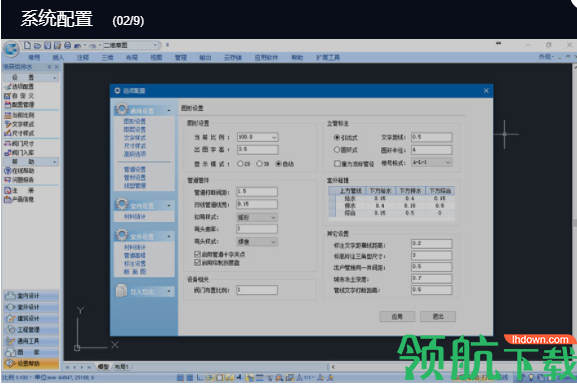Image resolution: width=577 pixels, height=387 pixels.
Task: Select 尺寸样式 in the left panel
Action: pos(19,133)
